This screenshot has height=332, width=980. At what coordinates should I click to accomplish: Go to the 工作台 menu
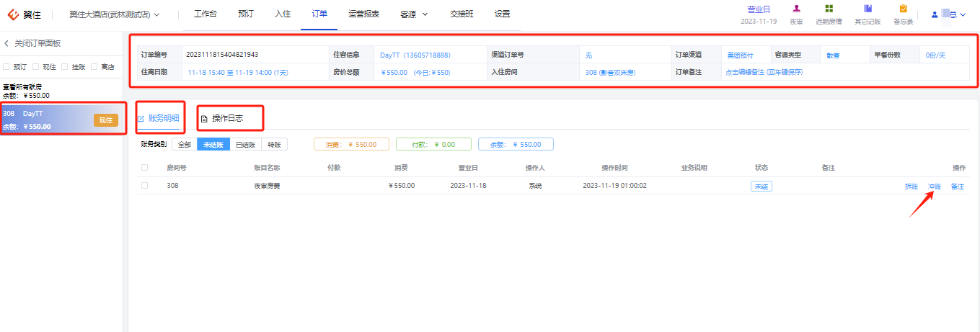(206, 14)
